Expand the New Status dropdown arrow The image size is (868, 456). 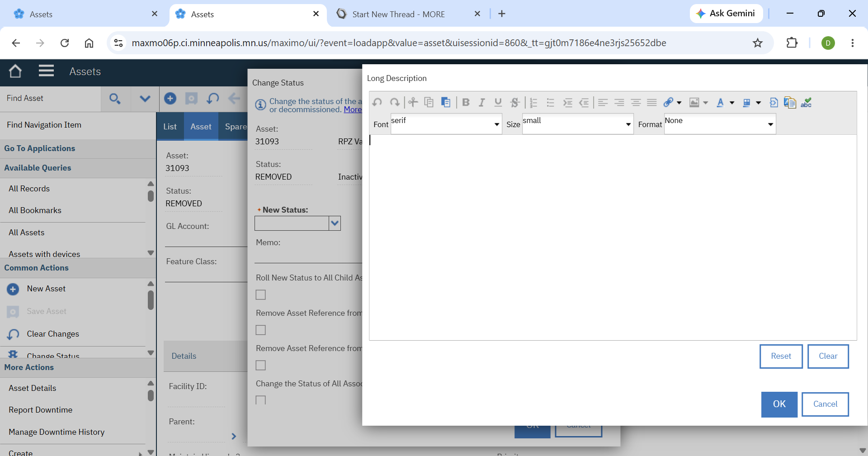tap(335, 223)
